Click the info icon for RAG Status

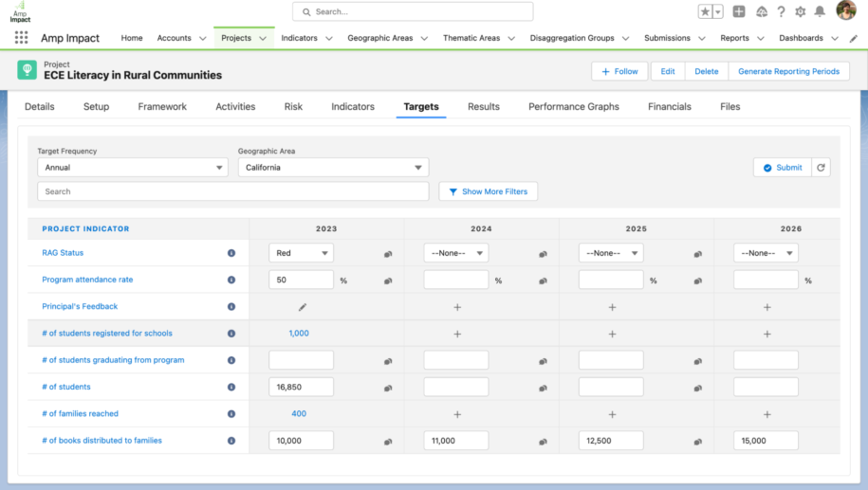231,253
